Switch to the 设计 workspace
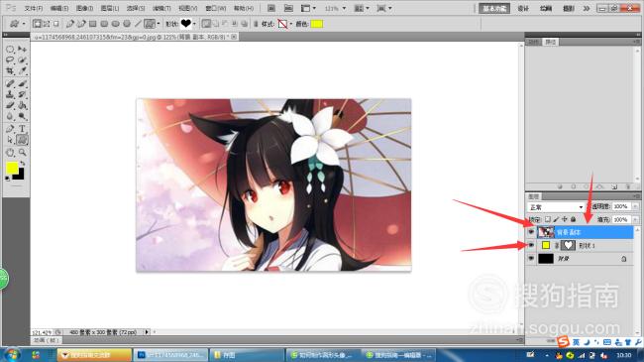 [x=523, y=8]
